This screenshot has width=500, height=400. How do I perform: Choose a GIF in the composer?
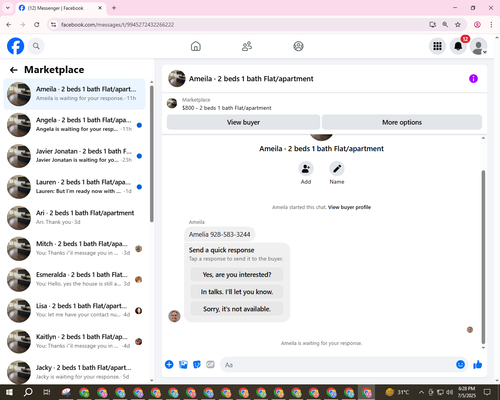click(x=210, y=364)
